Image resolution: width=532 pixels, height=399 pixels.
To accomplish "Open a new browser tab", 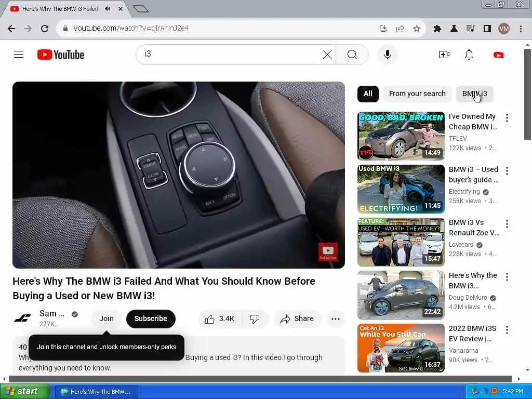I will [x=141, y=9].
